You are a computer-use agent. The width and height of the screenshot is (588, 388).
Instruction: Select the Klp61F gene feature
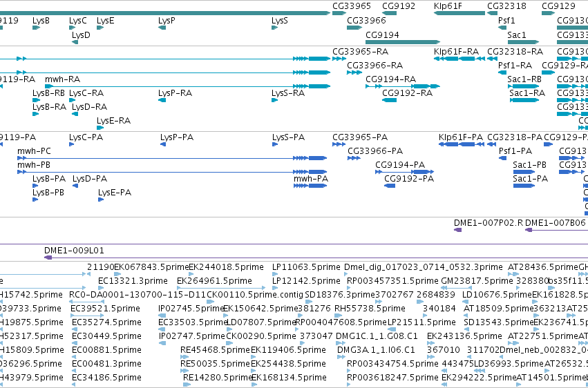[459, 13]
